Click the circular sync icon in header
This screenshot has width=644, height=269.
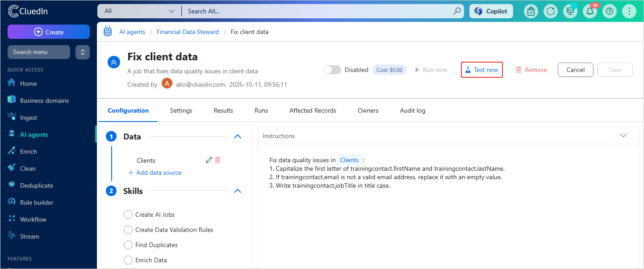(x=551, y=11)
